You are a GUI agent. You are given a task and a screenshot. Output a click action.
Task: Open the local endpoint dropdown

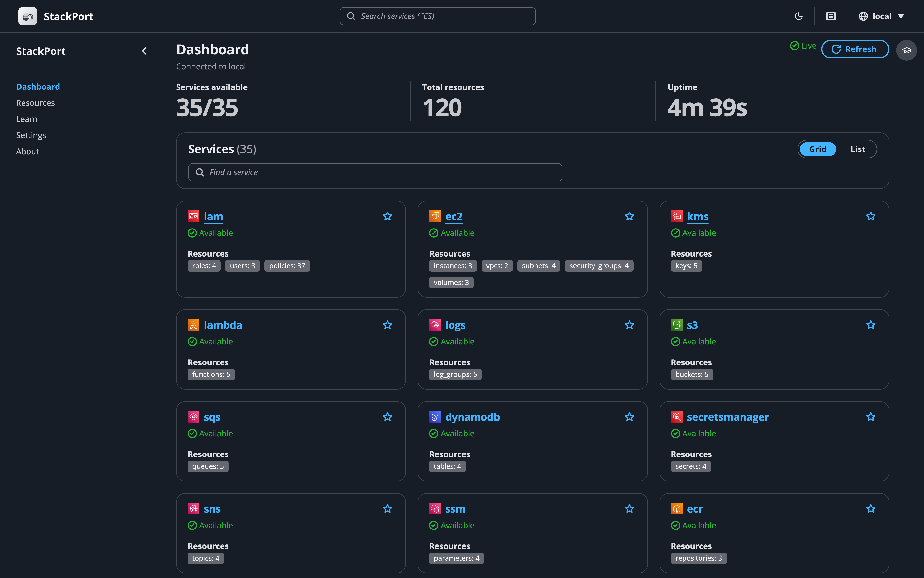click(882, 16)
